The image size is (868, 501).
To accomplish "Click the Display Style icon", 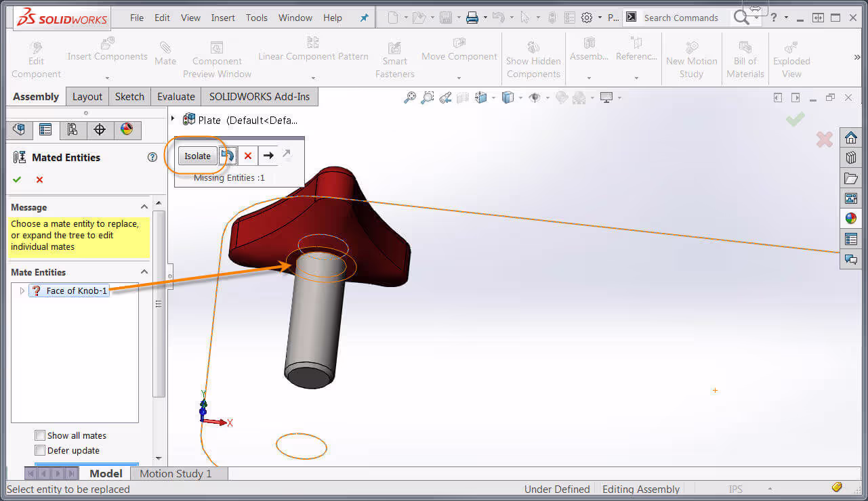I will pyautogui.click(x=508, y=97).
